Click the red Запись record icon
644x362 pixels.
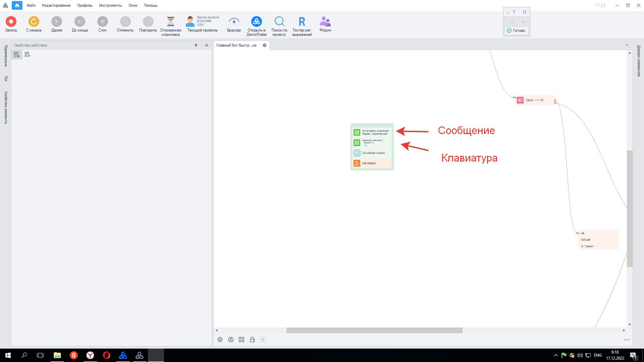pyautogui.click(x=11, y=21)
